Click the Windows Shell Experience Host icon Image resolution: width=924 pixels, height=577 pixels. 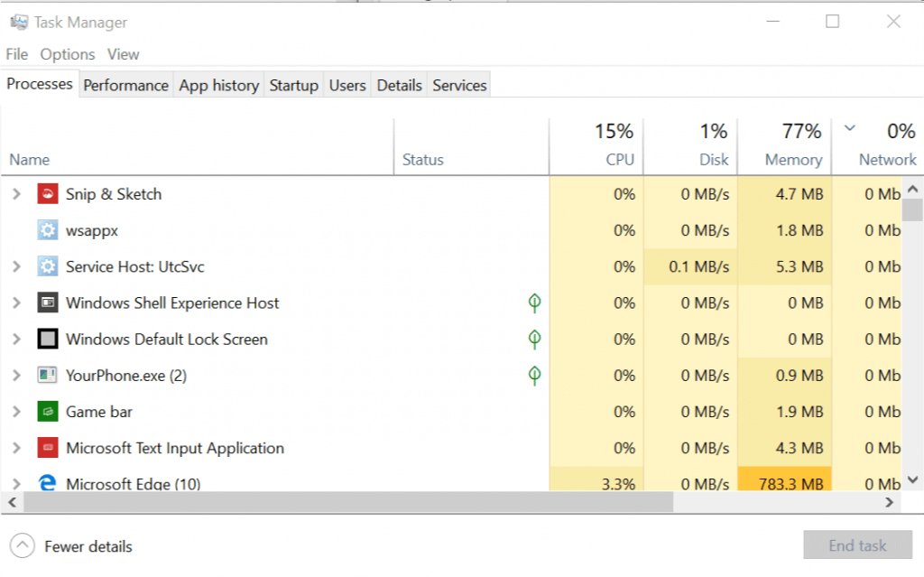pos(48,302)
